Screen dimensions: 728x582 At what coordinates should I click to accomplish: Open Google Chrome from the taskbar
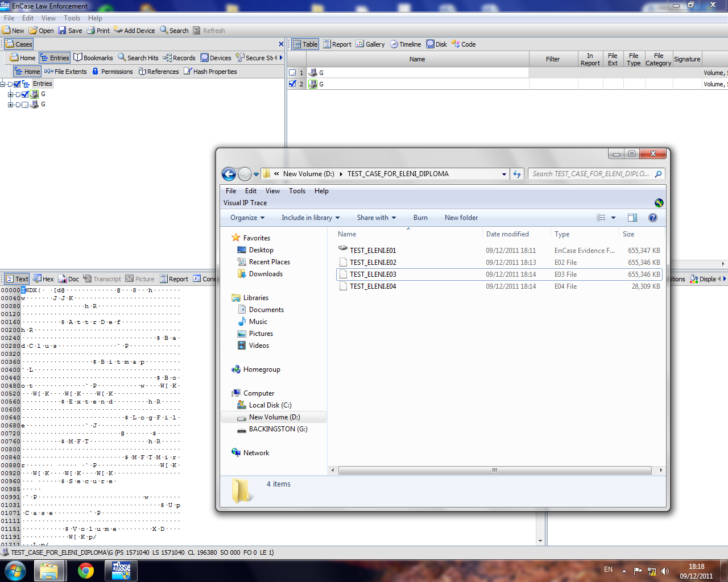click(86, 571)
